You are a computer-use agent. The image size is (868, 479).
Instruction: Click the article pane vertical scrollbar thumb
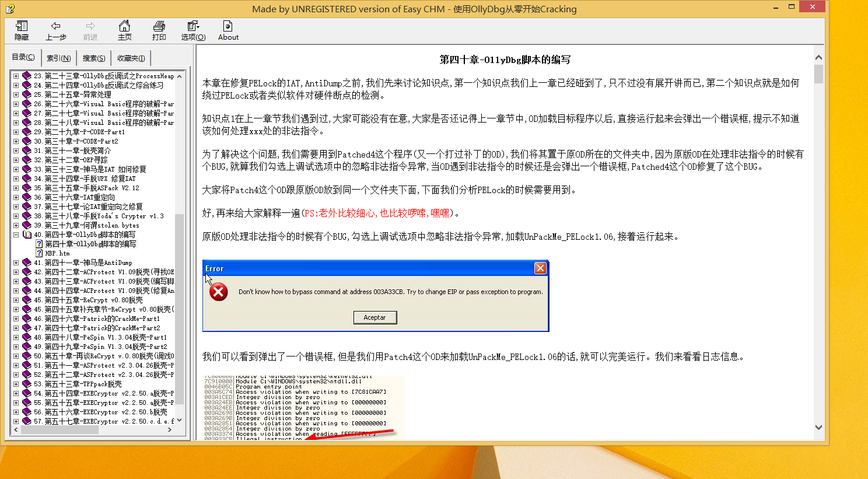[818, 74]
